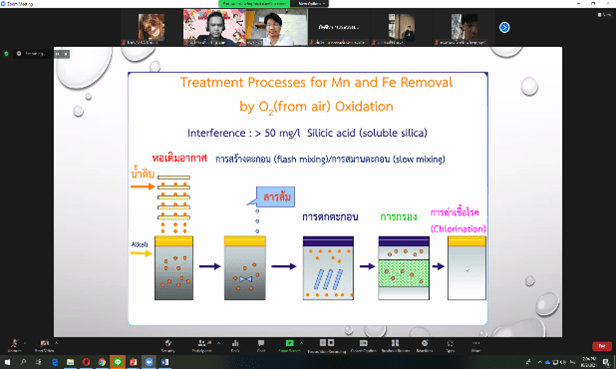This screenshot has width=616, height=369.
Task: Select the fifth participant video thumbnail
Action: [402, 28]
